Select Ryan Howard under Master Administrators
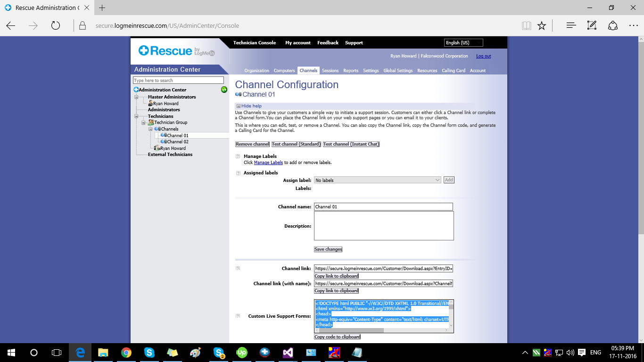The height and width of the screenshot is (362, 644). pyautogui.click(x=165, y=104)
